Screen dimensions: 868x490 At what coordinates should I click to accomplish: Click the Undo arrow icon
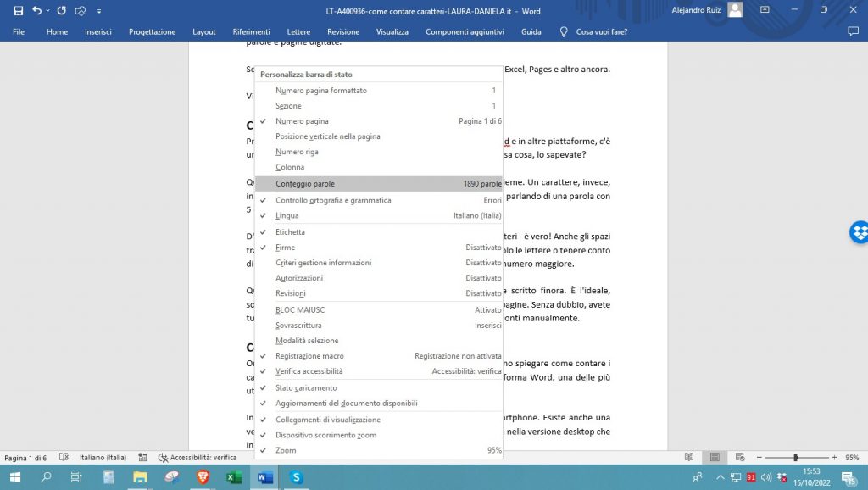[x=36, y=10]
